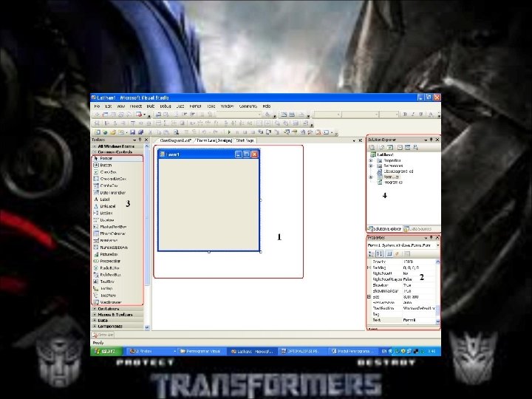Pick the ToolTip control
The height and width of the screenshot is (399, 532).
point(117,288)
